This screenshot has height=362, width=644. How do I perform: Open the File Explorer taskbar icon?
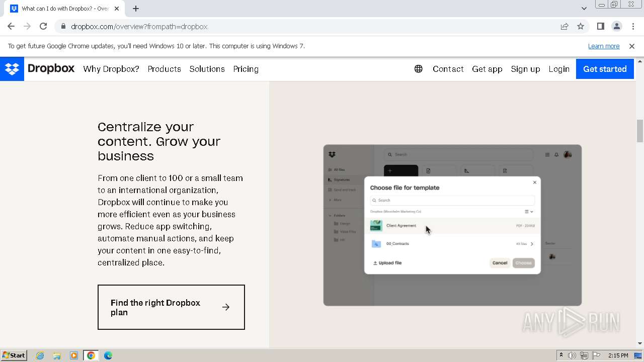[57, 355]
